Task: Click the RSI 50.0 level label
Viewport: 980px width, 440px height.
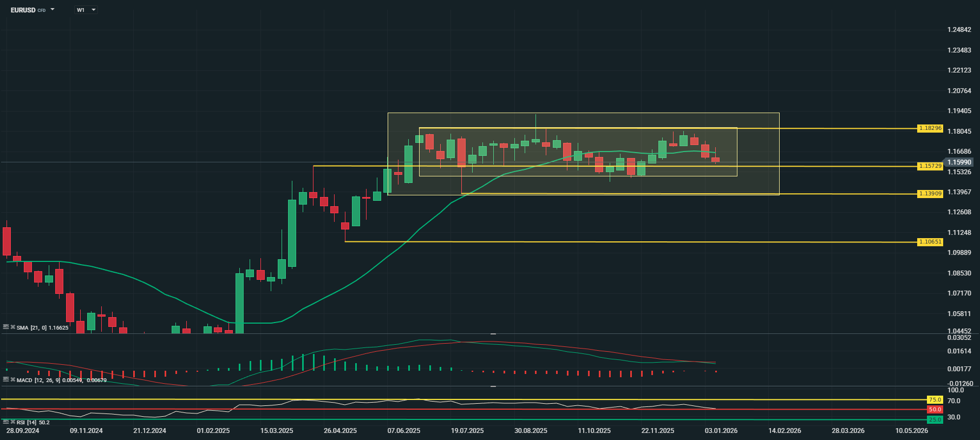Action: point(935,410)
